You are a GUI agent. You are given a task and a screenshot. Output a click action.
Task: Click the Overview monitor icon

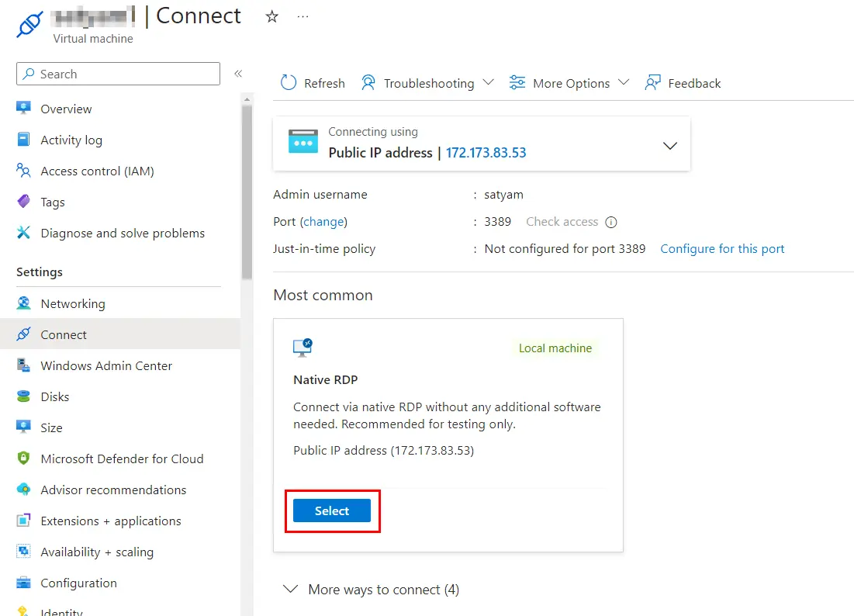(23, 108)
